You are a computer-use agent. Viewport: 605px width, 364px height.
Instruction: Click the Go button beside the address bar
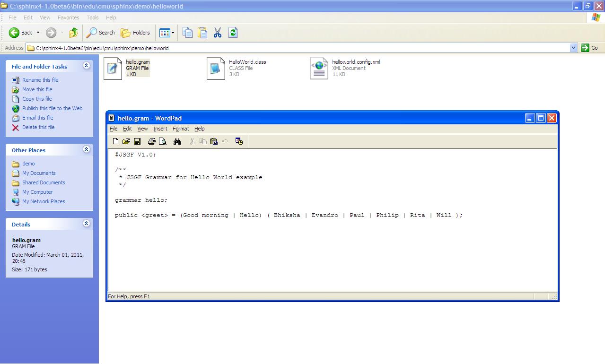[x=590, y=48]
